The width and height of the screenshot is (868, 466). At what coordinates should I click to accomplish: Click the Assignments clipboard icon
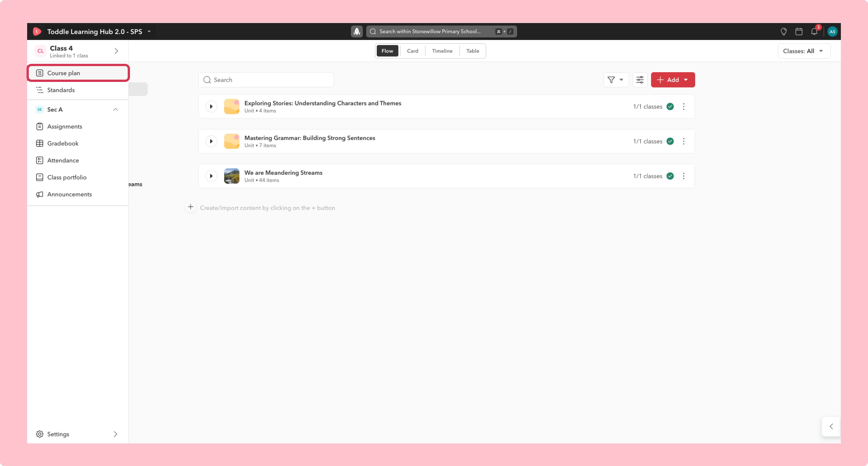(x=39, y=127)
